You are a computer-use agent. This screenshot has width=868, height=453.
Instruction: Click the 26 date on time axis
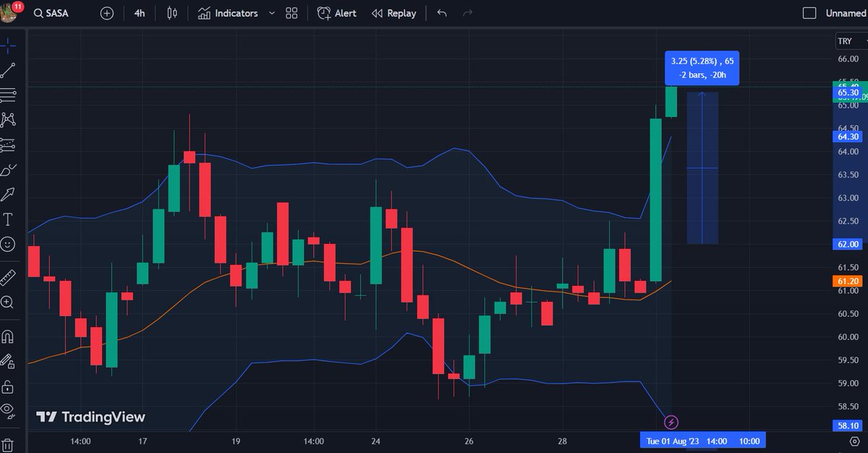pos(469,441)
